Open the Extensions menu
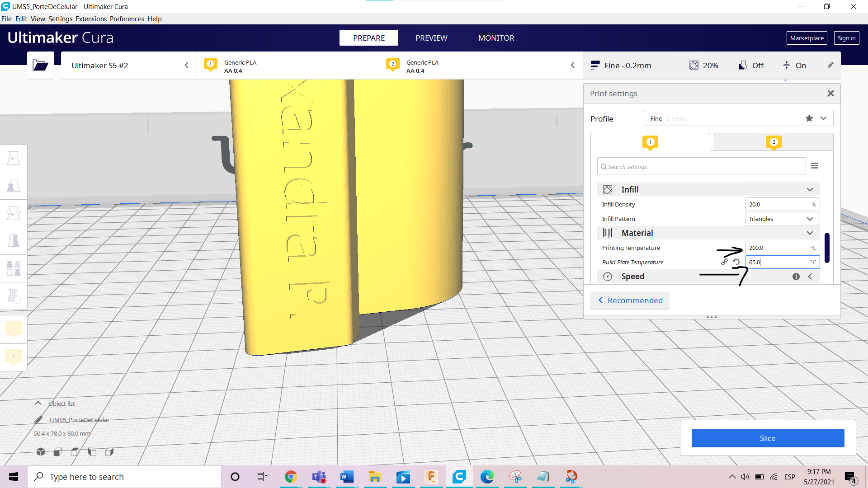The width and height of the screenshot is (868, 488). [91, 19]
